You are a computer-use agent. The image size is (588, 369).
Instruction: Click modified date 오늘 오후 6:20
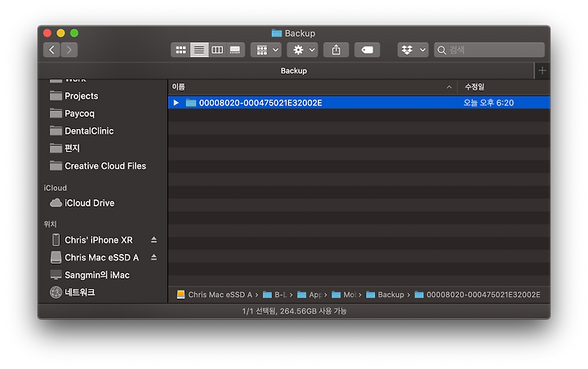coord(488,103)
